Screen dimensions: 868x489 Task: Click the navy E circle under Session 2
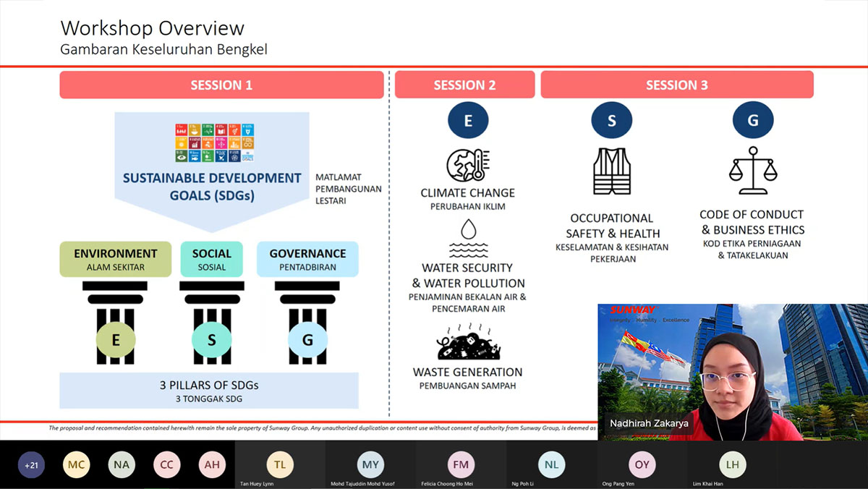tap(468, 121)
